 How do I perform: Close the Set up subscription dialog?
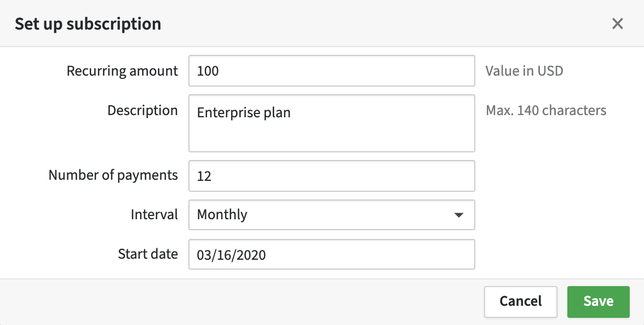coord(618,24)
